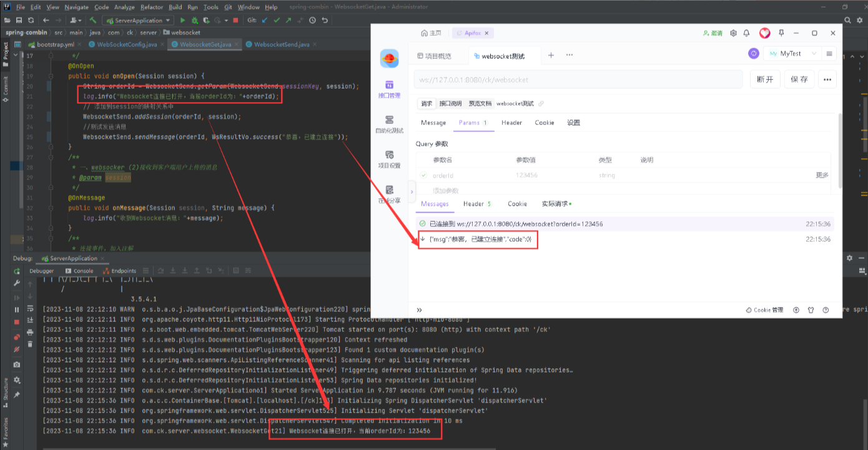Click Git Rollback undo arrow icon
868x450 pixels.
[325, 20]
